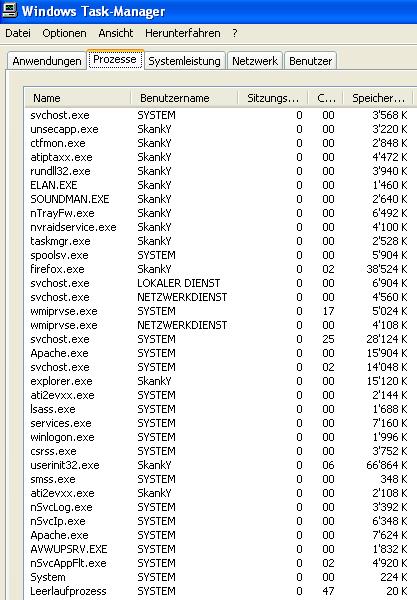This screenshot has height=600, width=417.
Task: Open the Ansicht menu
Action: point(116,33)
